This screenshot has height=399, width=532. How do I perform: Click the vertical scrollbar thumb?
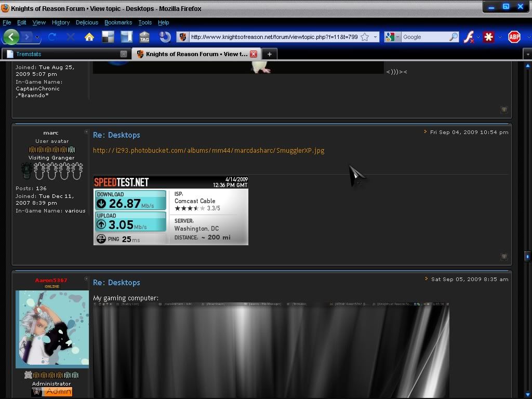pyautogui.click(x=527, y=256)
